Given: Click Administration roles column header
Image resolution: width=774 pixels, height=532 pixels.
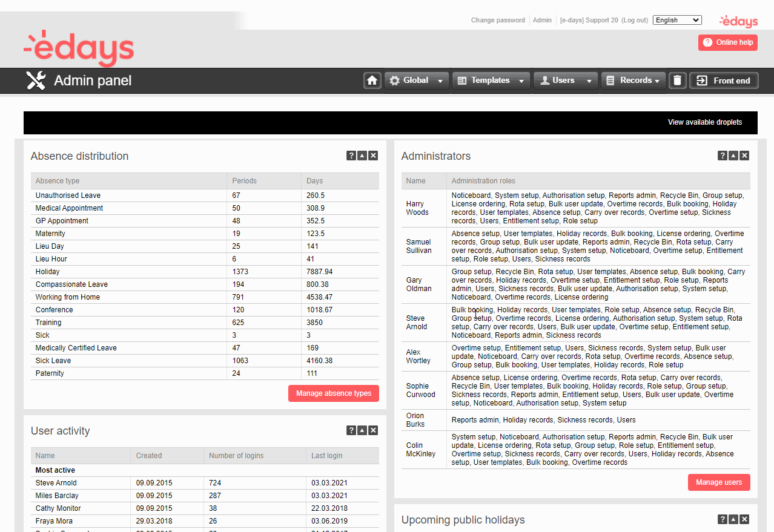Looking at the screenshot, I should 598,181.
